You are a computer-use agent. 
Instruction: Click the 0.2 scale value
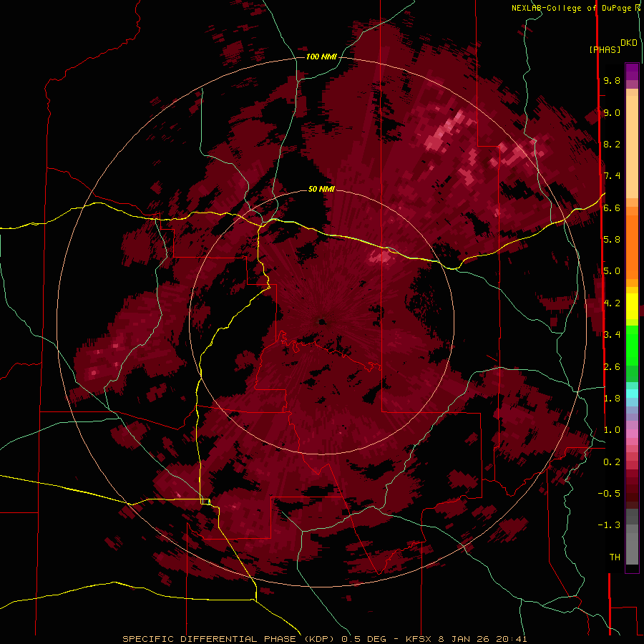[612, 462]
